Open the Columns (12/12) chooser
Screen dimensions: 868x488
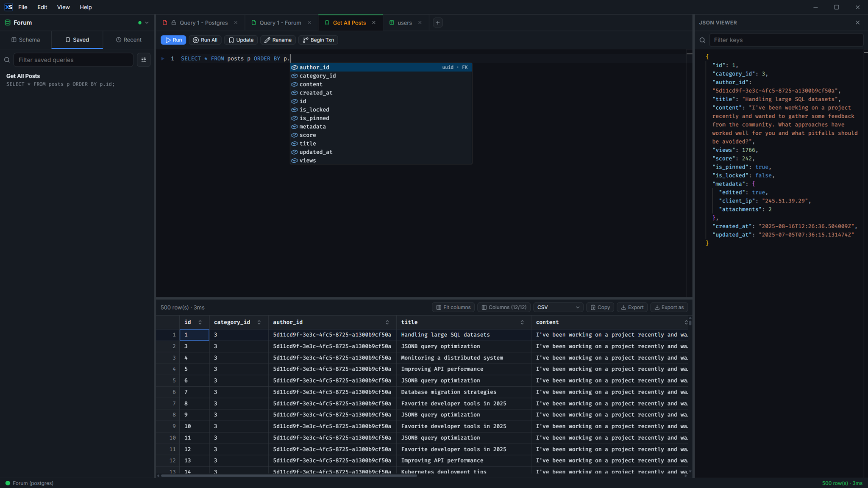click(504, 308)
